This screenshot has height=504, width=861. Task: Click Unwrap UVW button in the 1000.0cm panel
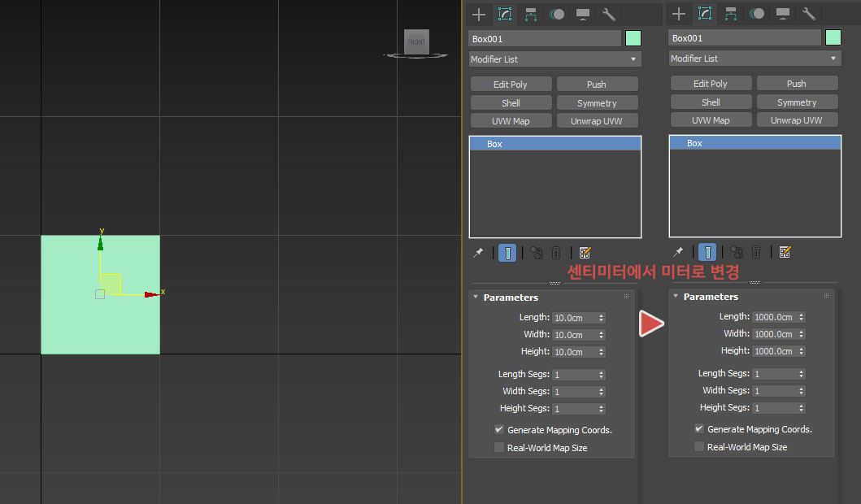(x=797, y=120)
